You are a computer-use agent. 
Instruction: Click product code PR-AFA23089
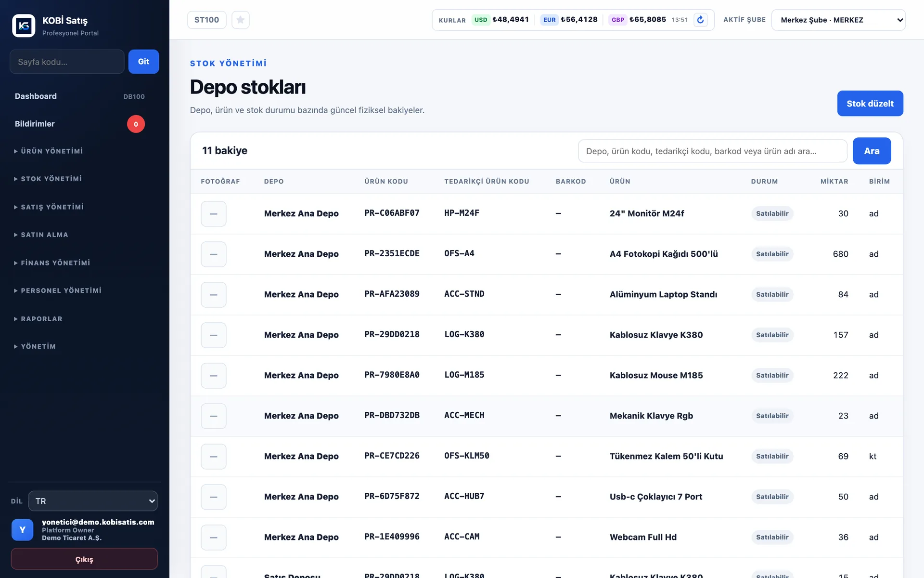(392, 294)
